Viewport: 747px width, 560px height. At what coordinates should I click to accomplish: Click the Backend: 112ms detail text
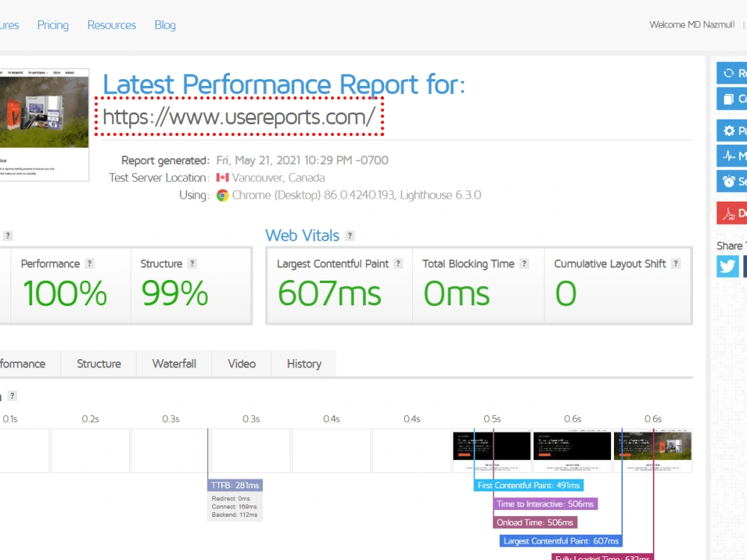[x=235, y=514]
